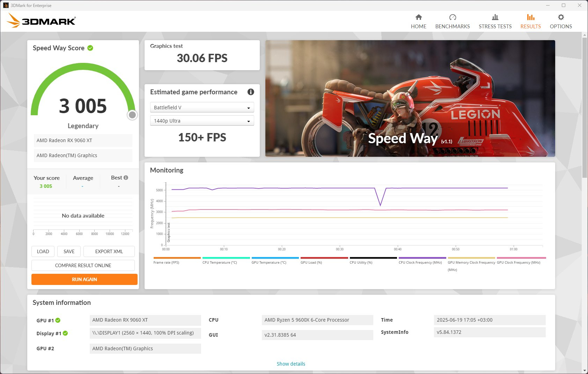Go to the HOME tab
Image resolution: width=588 pixels, height=374 pixels.
coord(419,21)
